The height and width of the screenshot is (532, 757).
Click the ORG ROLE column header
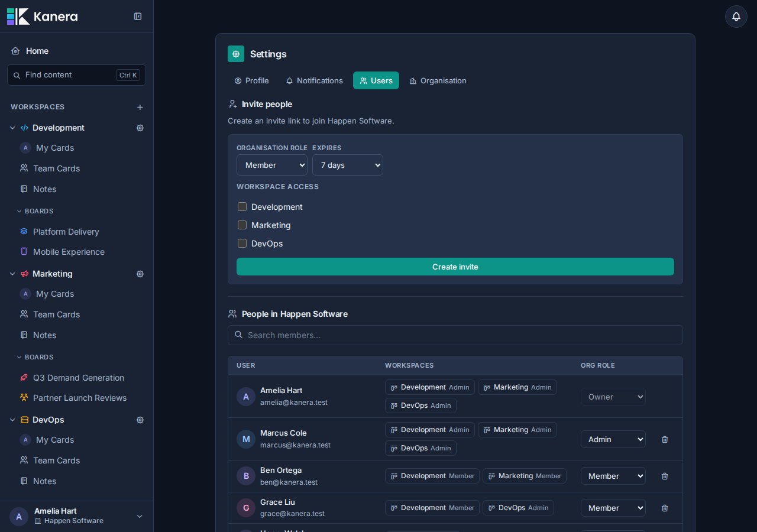pos(598,365)
